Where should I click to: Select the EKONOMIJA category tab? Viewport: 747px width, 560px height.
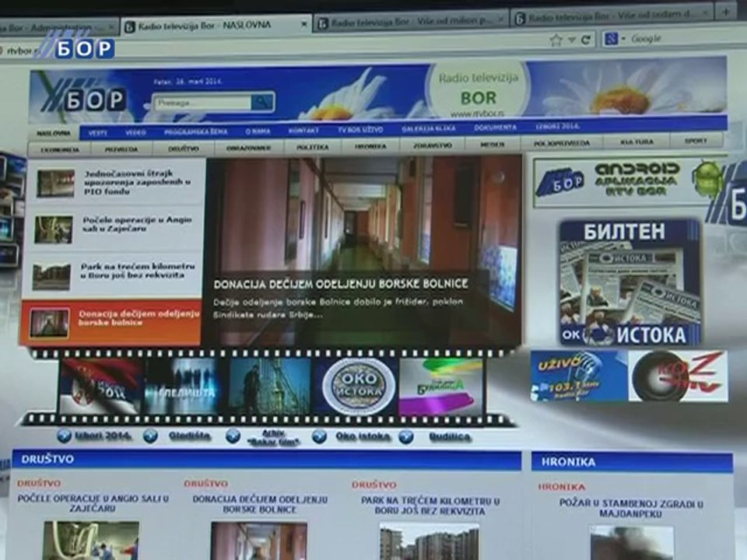tap(60, 149)
